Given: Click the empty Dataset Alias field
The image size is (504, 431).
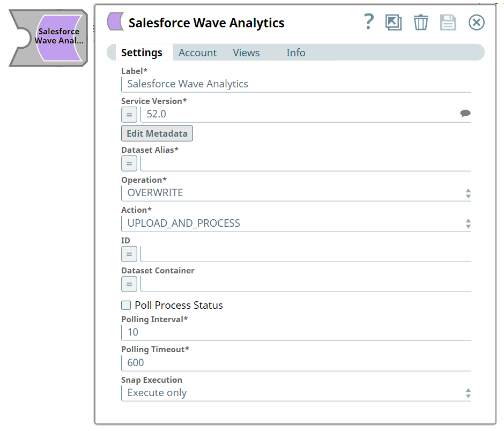Looking at the screenshot, I should pos(306,164).
